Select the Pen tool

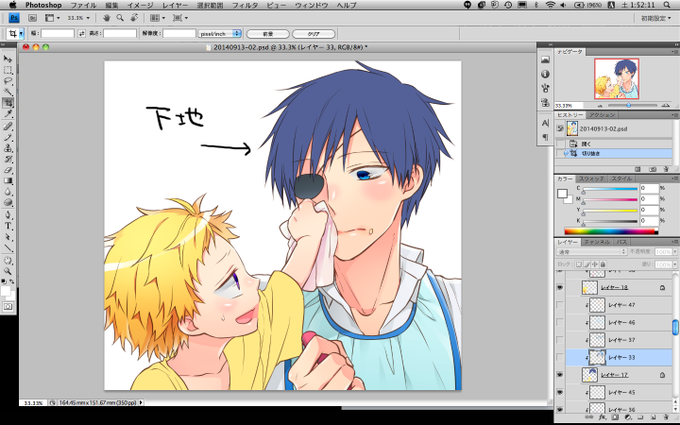pyautogui.click(x=8, y=215)
